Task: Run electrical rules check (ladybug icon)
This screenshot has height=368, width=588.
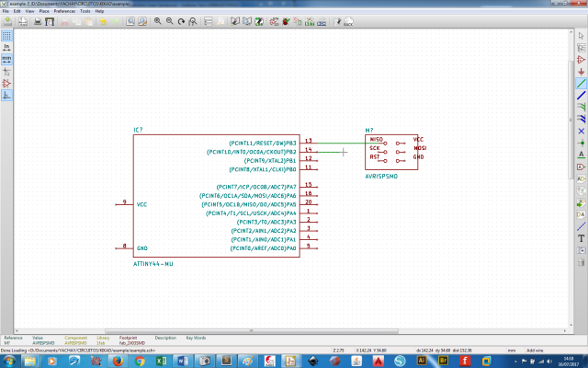Action: [x=286, y=21]
